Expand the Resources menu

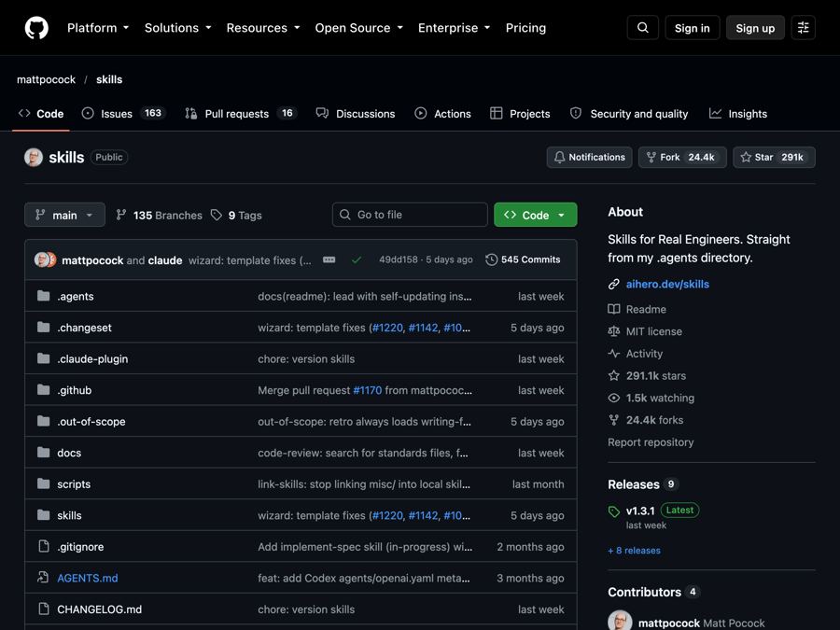coord(263,28)
